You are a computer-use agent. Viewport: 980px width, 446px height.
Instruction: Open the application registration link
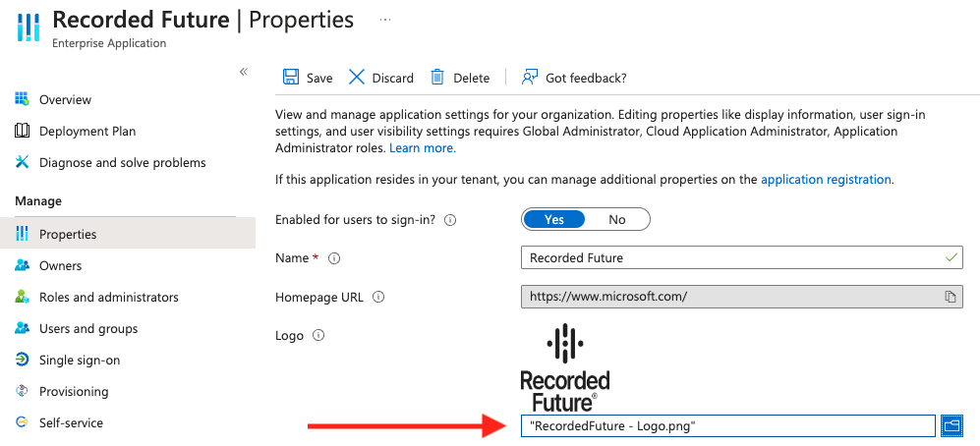coord(826,180)
